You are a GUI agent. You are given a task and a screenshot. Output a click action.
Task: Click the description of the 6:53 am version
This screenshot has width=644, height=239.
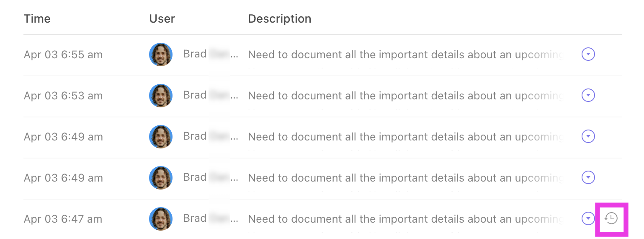[x=405, y=96]
